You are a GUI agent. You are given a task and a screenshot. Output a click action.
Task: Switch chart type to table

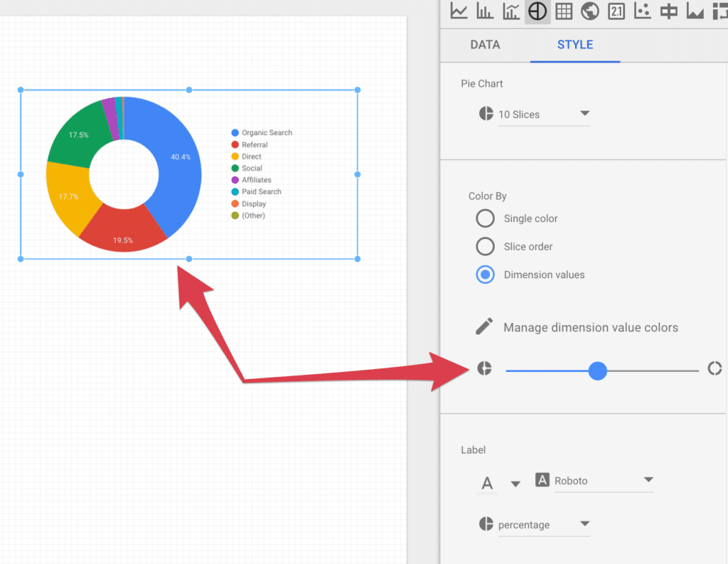pos(564,11)
